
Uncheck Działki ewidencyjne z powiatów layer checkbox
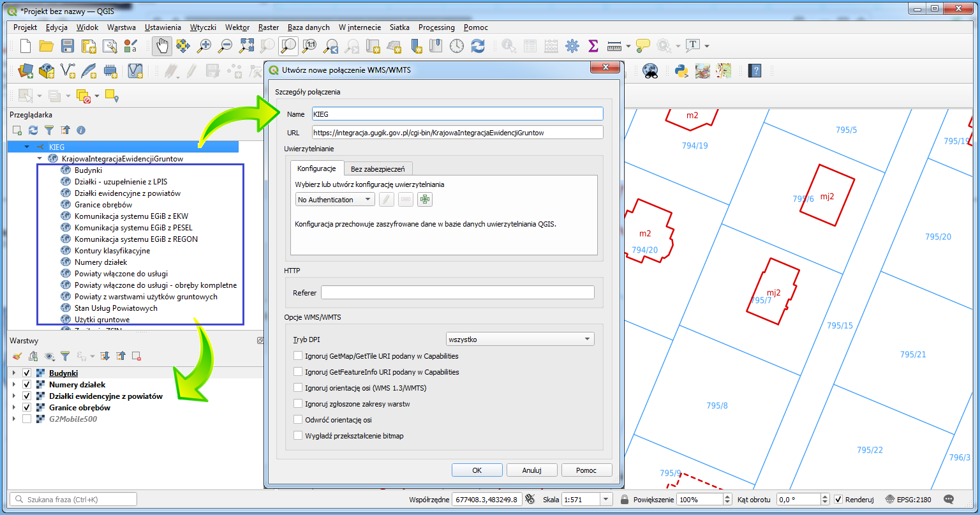tap(27, 396)
